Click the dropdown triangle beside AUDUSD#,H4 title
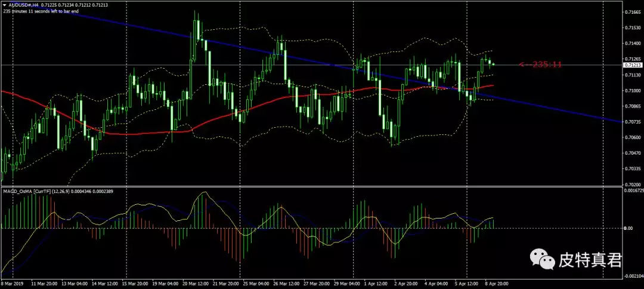This screenshot has width=644, height=289. (5, 5)
